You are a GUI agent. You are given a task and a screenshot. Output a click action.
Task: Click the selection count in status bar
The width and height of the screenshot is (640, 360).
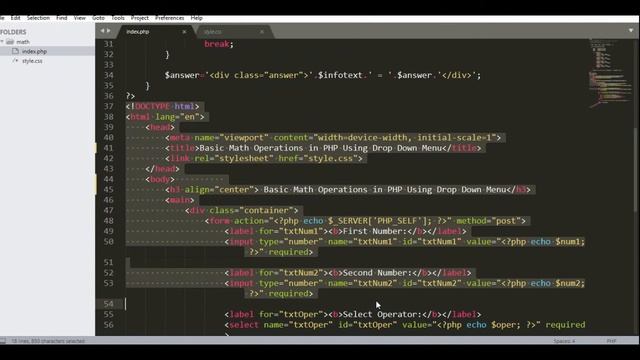[x=48, y=341]
